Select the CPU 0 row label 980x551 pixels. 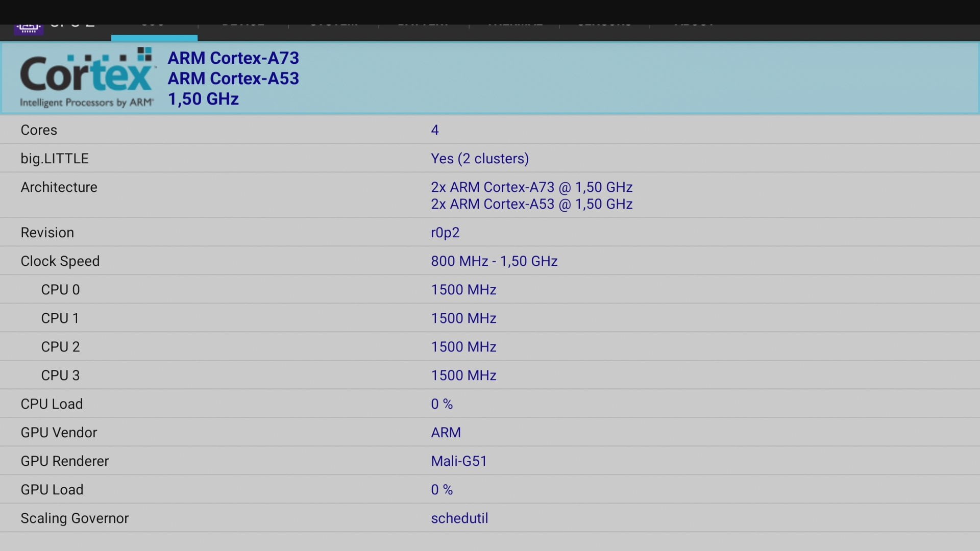point(60,290)
